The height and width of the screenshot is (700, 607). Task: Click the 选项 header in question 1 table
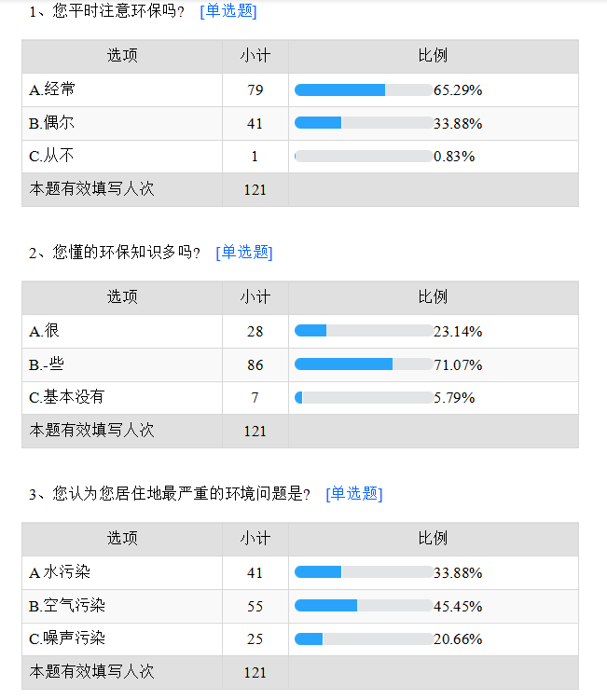(122, 56)
